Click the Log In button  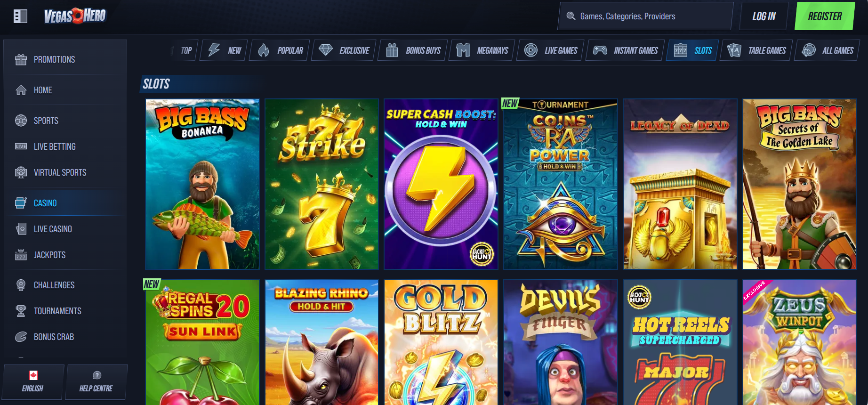(x=764, y=16)
